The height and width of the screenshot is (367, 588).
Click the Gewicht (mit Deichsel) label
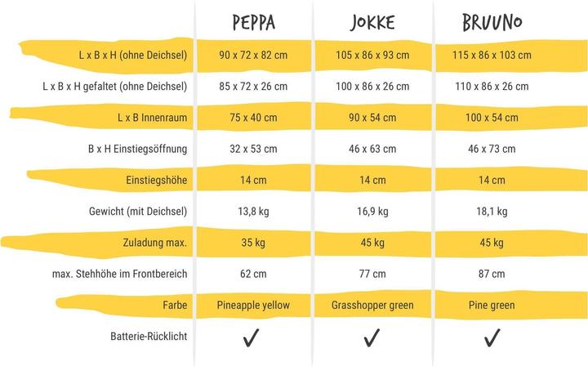click(x=138, y=211)
